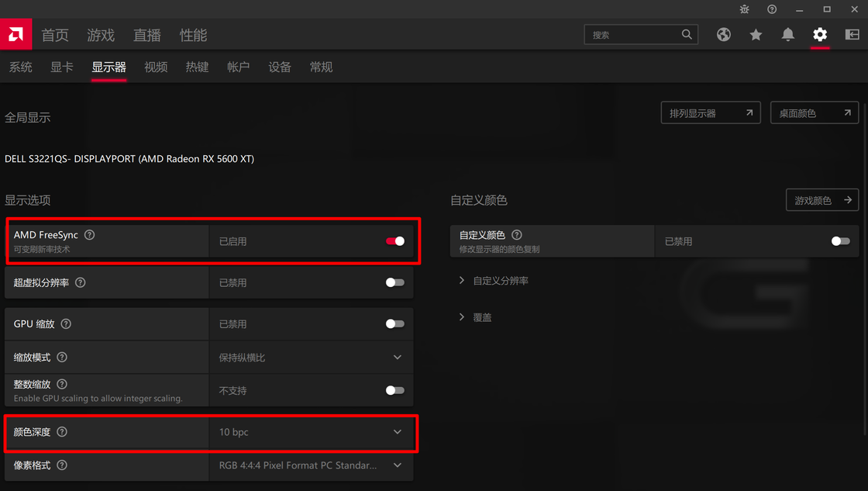
Task: Enable the GPU 缩放 toggle
Action: click(x=394, y=323)
